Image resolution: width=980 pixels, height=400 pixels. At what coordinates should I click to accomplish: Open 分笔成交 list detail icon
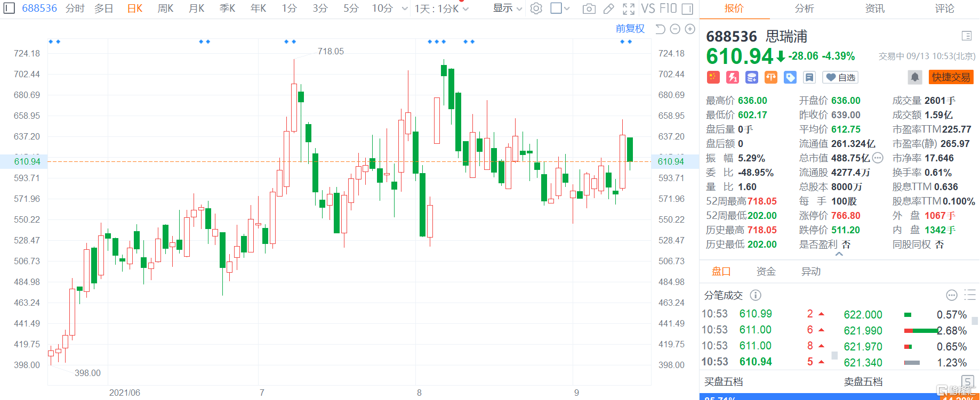pyautogui.click(x=970, y=295)
